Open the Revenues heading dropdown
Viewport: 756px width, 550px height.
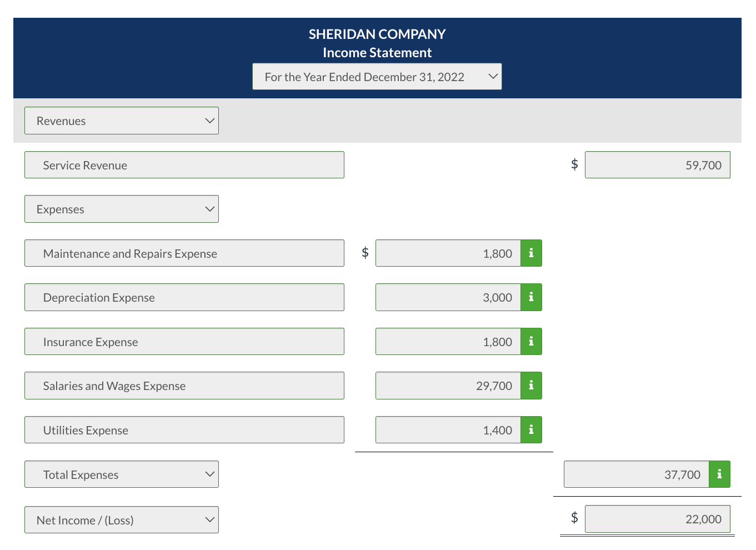pyautogui.click(x=122, y=121)
